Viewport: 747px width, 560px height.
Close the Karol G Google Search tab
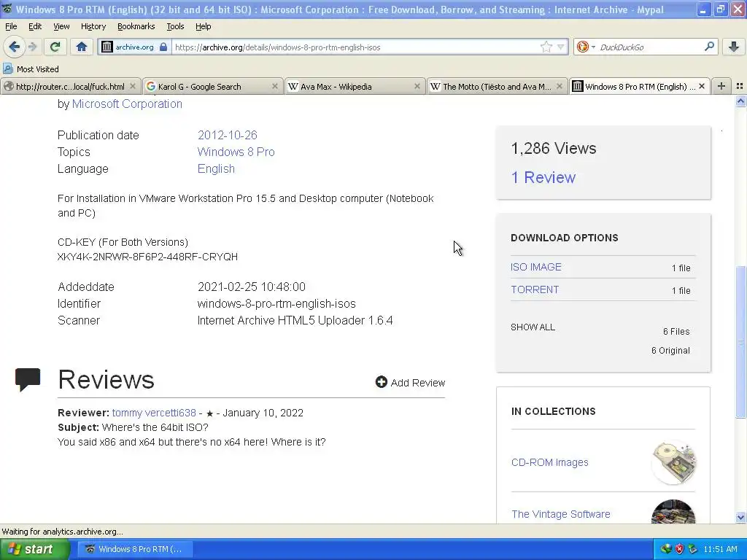tap(274, 86)
